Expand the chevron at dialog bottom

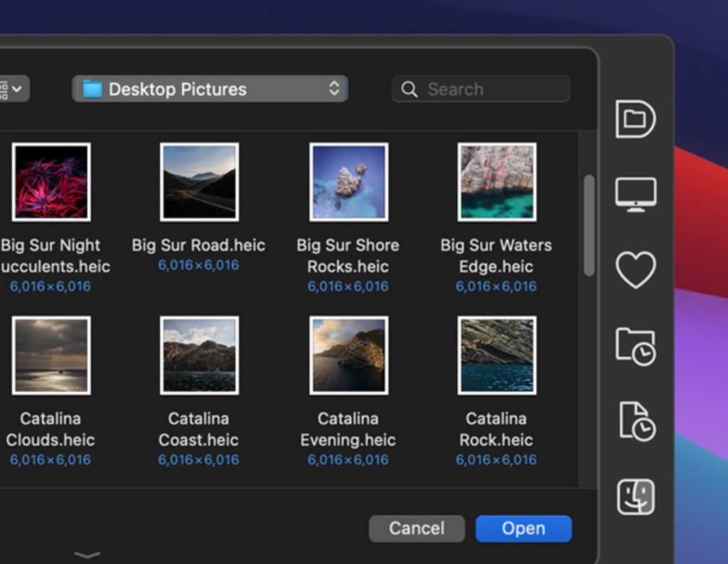tap(87, 555)
